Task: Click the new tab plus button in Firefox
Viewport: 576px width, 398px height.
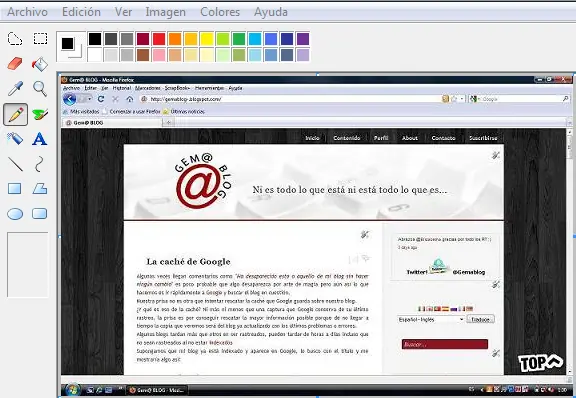Action: click(169, 123)
